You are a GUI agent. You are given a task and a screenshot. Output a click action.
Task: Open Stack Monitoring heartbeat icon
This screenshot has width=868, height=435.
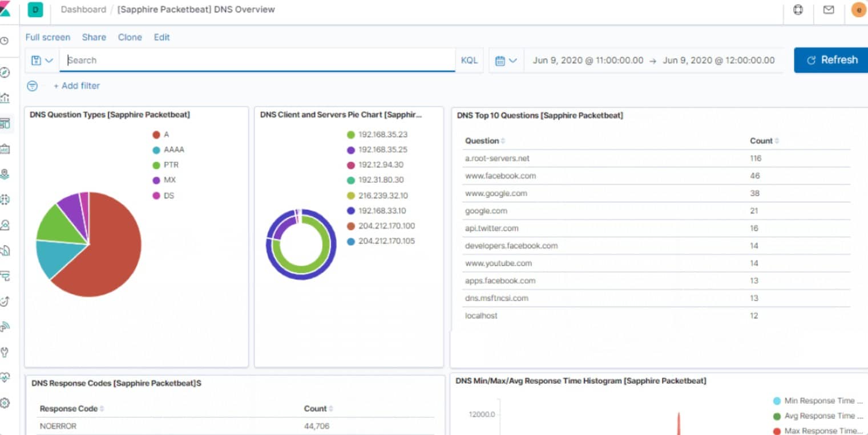point(5,377)
